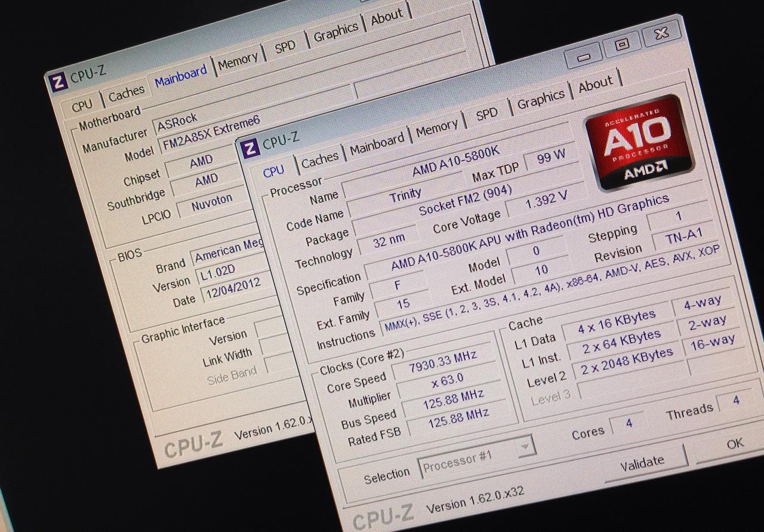This screenshot has height=532, width=764.
Task: Select SPD tab in back window
Action: click(x=285, y=47)
